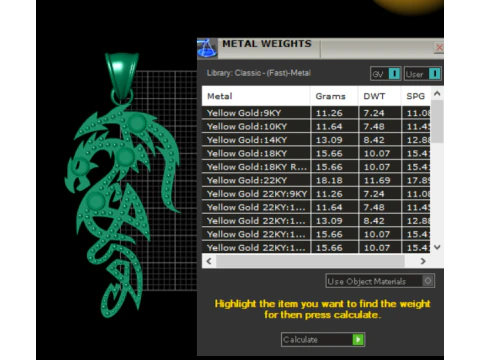This screenshot has height=360, width=480.
Task: Click scroll left arrow below table
Action: click(x=209, y=261)
